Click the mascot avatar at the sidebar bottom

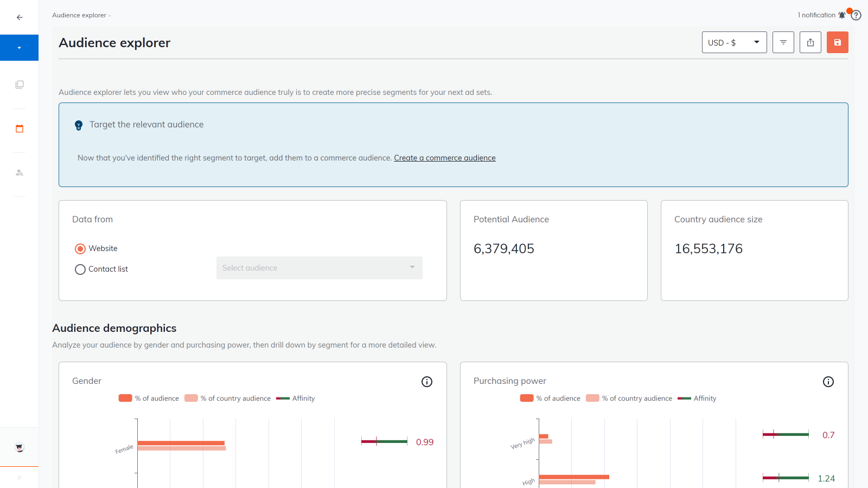pos(19,447)
